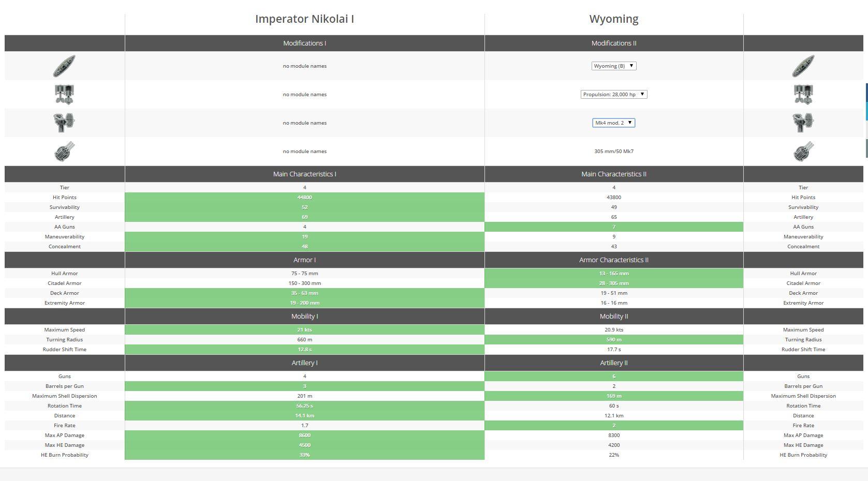Click the Concealment value 43
Image resolution: width=868 pixels, height=481 pixels.
tap(614, 246)
